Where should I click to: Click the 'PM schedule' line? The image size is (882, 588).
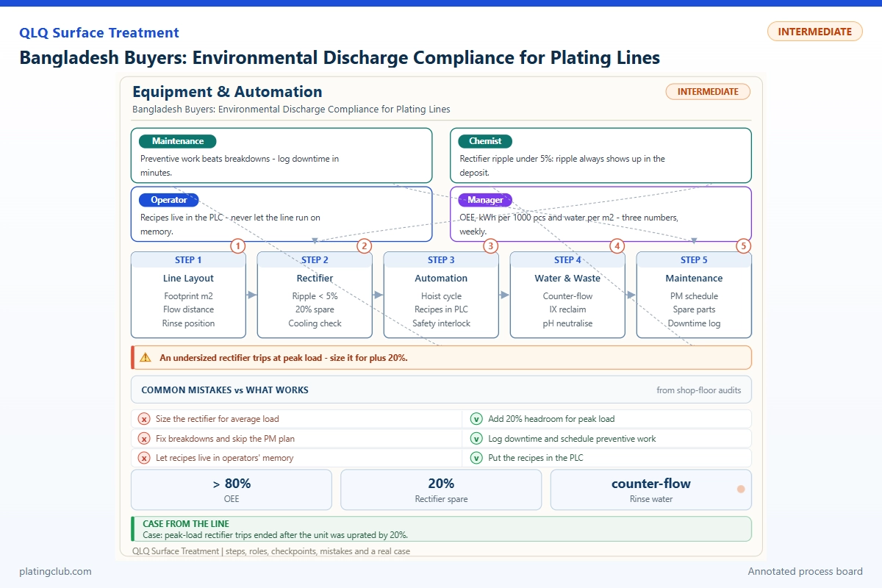694,296
